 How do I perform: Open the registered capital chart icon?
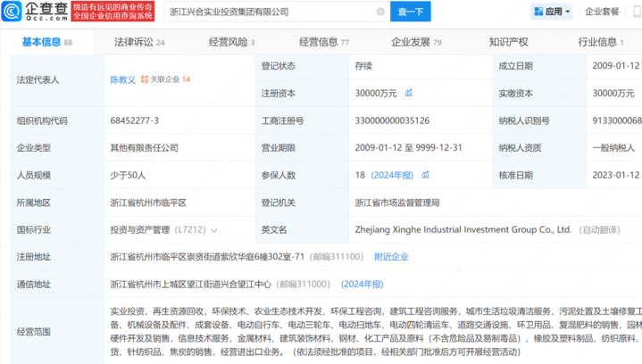pos(409,94)
